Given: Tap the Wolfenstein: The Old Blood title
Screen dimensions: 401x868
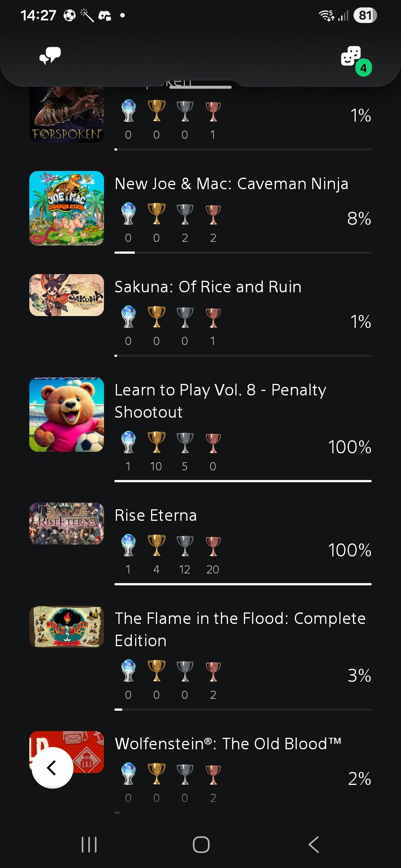Looking at the screenshot, I should [x=228, y=744].
